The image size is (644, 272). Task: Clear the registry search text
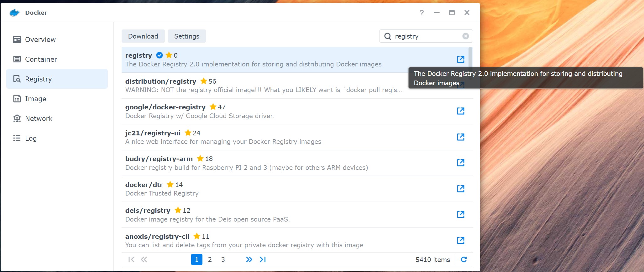click(x=466, y=36)
